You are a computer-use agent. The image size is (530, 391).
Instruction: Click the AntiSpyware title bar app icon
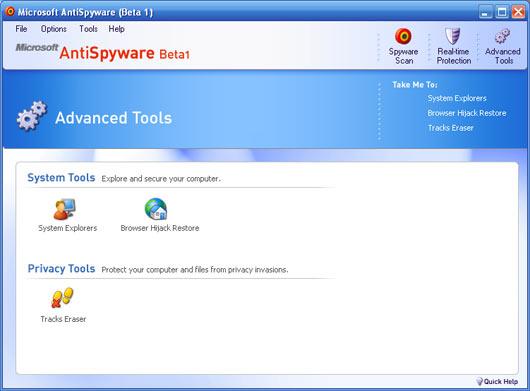coord(10,12)
